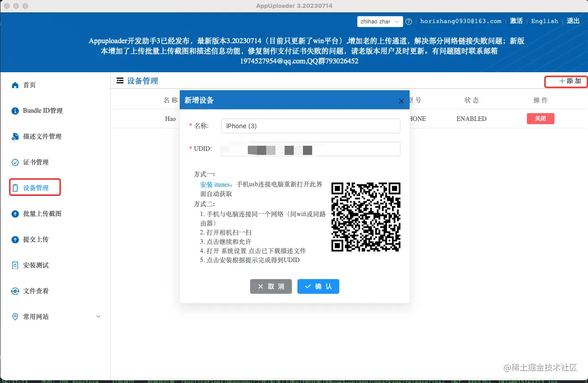Open 描述文件管理 menu item

click(x=42, y=137)
